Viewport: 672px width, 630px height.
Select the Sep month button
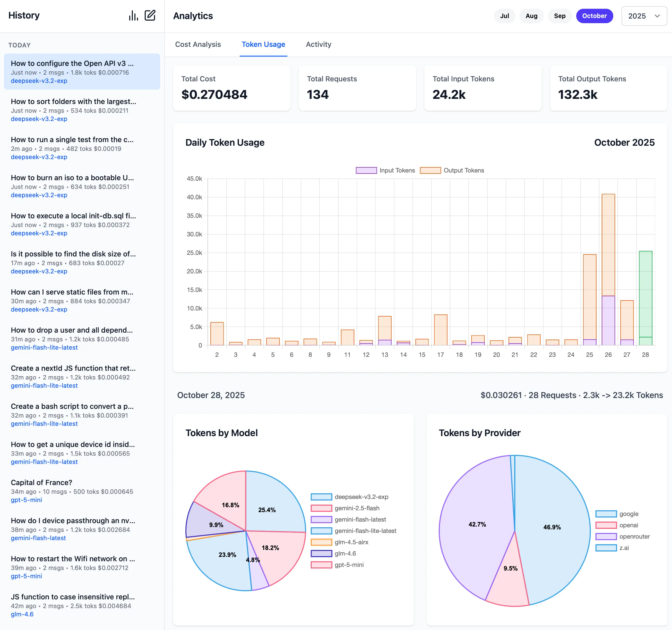click(x=559, y=16)
